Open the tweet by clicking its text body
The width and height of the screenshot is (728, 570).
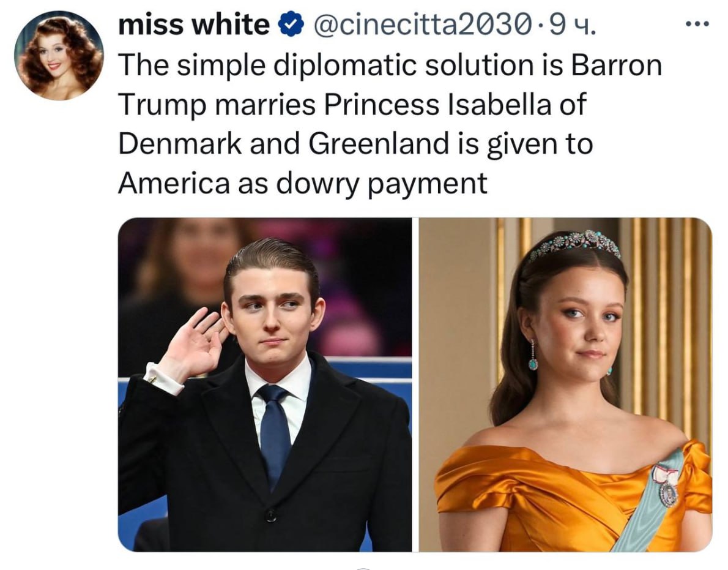390,124
